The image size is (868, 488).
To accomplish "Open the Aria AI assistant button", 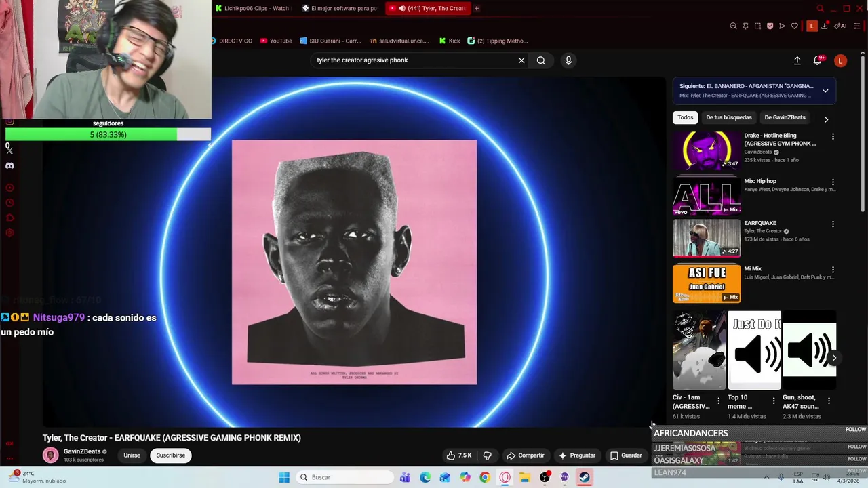I will tap(840, 26).
